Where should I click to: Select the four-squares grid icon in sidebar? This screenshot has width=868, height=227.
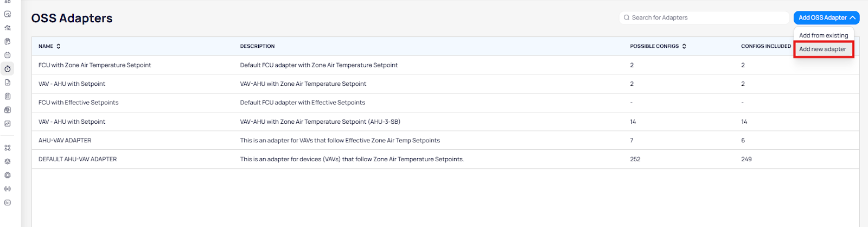[x=8, y=148]
